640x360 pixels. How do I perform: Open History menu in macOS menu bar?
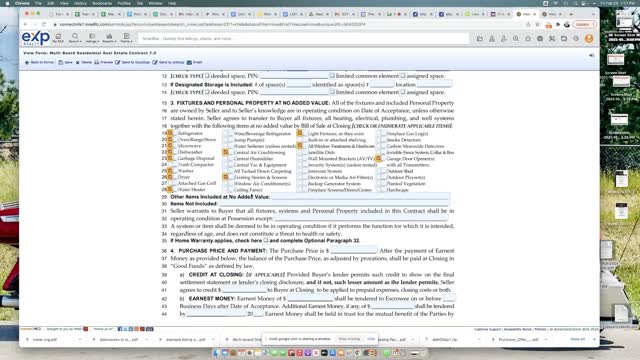coord(80,3)
